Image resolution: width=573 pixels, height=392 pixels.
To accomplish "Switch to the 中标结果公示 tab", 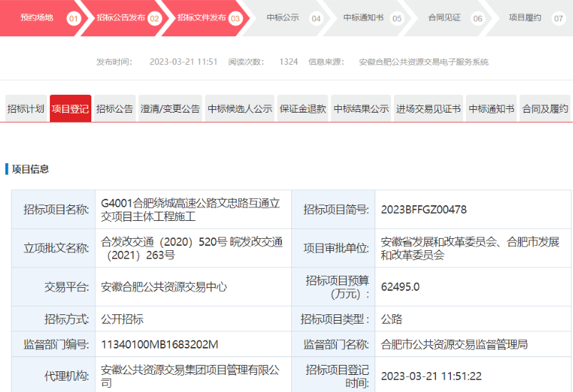I will click(x=361, y=109).
